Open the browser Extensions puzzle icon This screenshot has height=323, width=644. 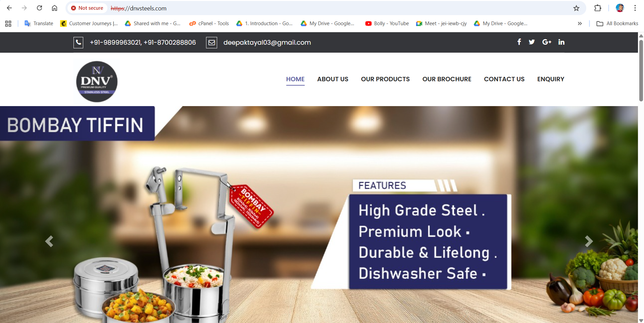[598, 8]
